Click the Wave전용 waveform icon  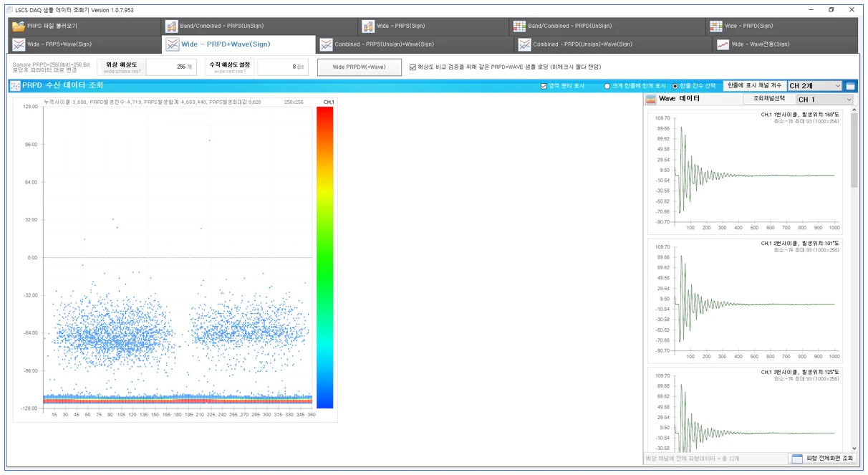tap(723, 44)
